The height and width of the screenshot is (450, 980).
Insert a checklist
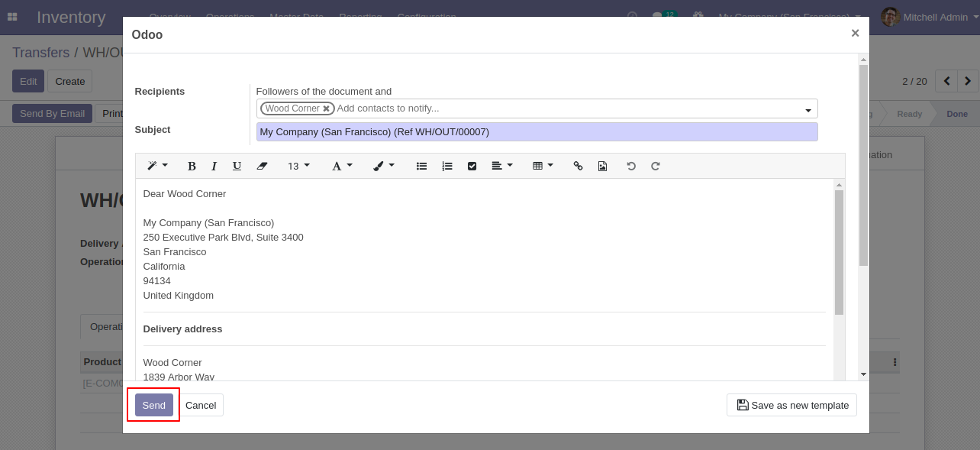click(x=472, y=166)
